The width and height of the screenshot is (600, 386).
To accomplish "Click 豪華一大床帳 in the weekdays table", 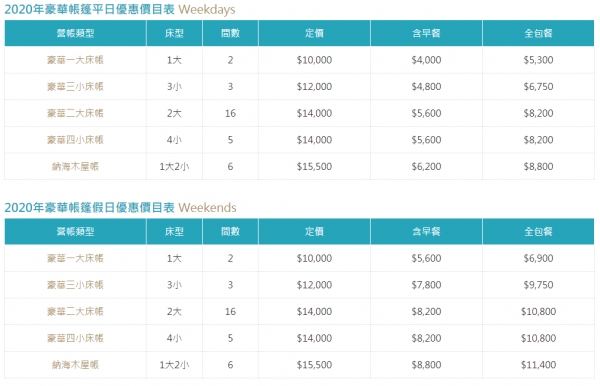I will click(75, 60).
